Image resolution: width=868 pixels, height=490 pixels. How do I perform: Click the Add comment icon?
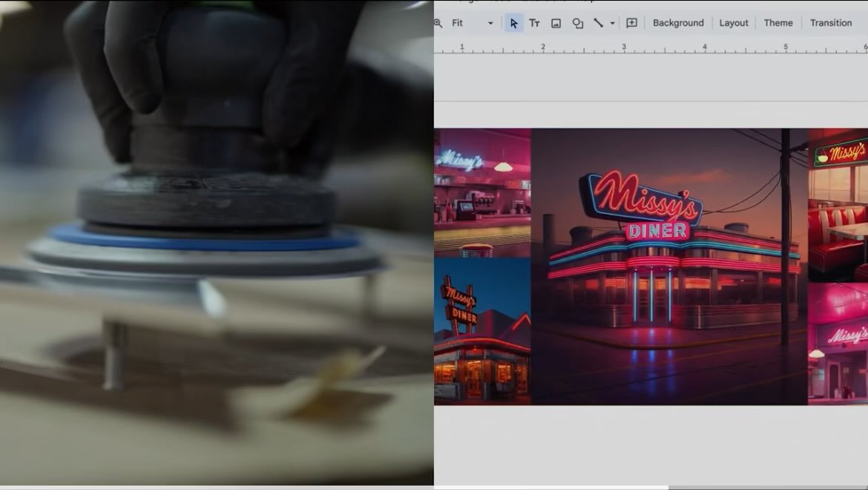631,23
